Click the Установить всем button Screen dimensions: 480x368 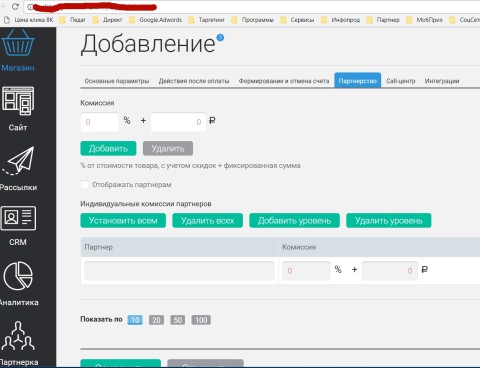tap(123, 221)
